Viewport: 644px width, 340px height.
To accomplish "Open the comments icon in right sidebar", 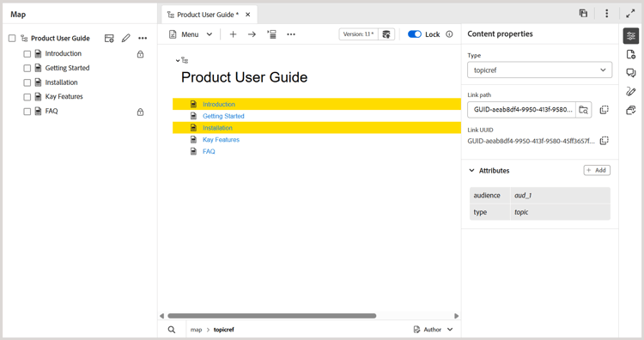I will pyautogui.click(x=631, y=73).
